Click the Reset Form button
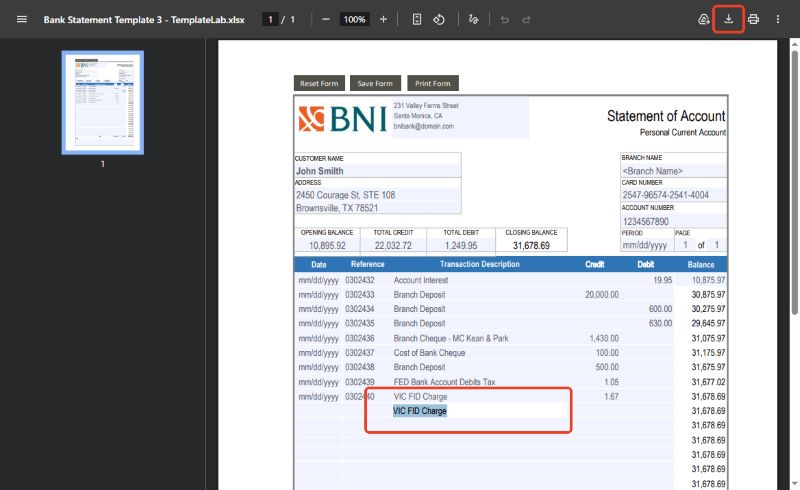This screenshot has width=800, height=490. [319, 83]
